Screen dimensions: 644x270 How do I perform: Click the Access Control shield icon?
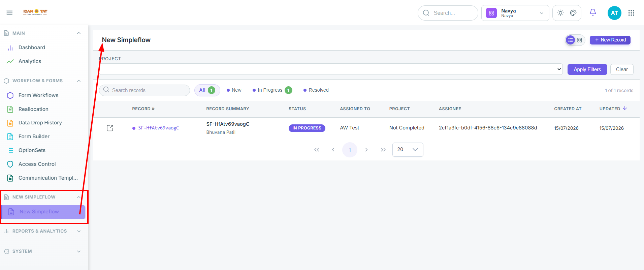click(10, 164)
